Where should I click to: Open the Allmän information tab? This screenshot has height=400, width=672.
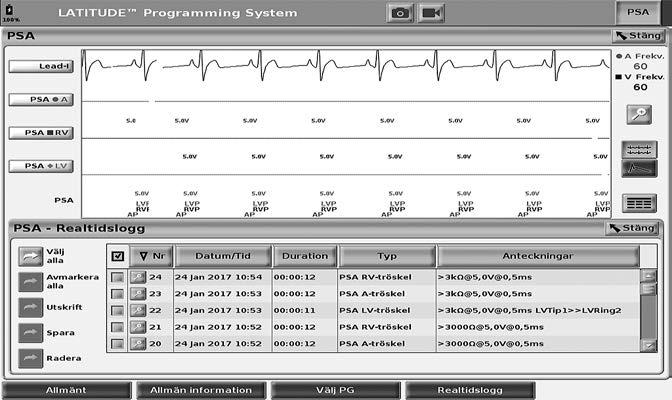point(201,390)
